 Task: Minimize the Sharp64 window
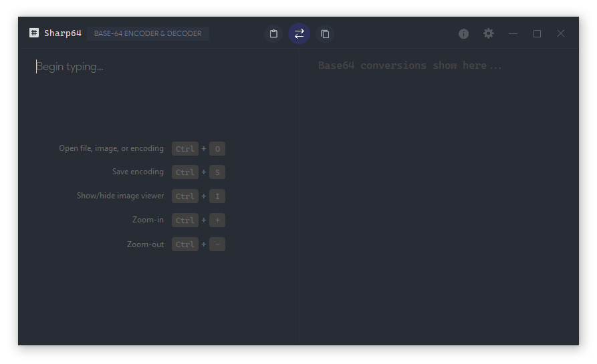pyautogui.click(x=513, y=33)
